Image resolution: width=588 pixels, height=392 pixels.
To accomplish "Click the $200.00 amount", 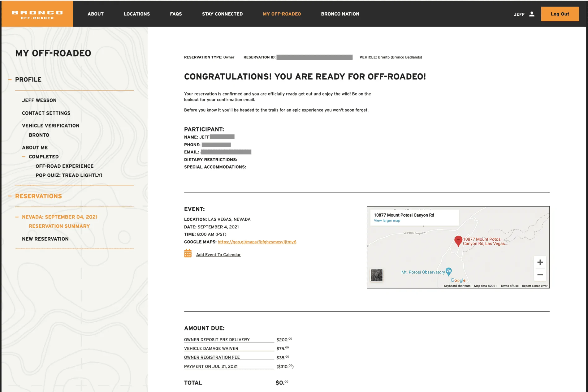I will (x=284, y=339).
